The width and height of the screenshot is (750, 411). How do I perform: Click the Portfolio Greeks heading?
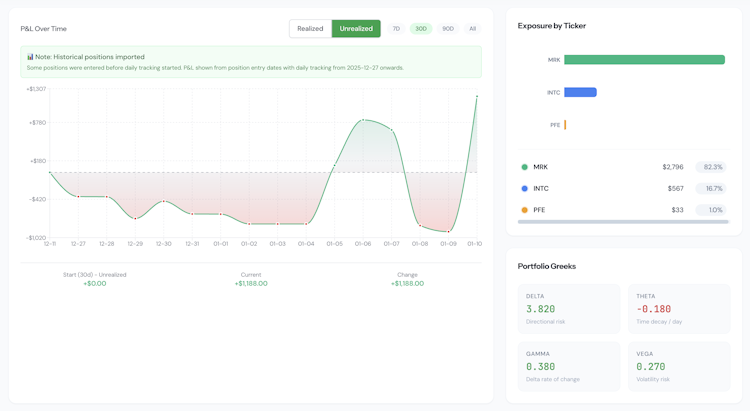tap(547, 267)
